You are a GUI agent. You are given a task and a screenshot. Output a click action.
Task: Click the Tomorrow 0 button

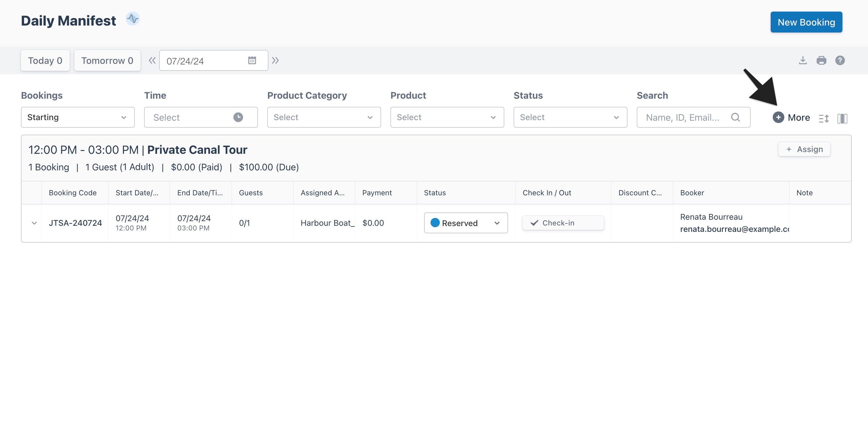pos(107,61)
